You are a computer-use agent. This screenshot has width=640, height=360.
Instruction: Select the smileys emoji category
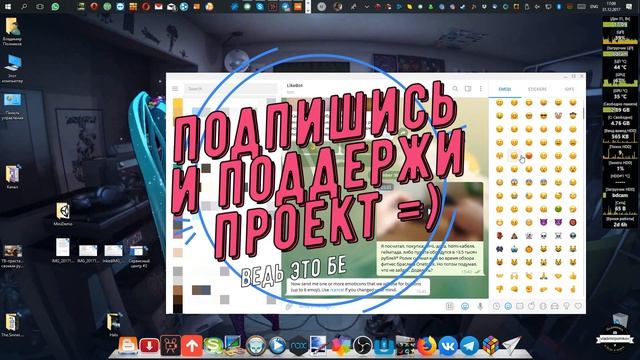(x=508, y=306)
